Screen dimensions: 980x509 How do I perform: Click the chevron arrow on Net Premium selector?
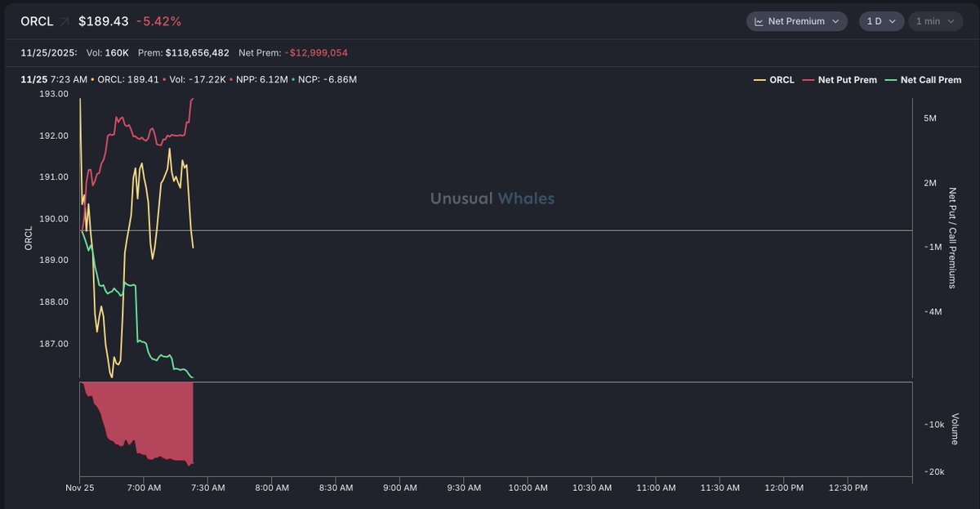point(835,21)
